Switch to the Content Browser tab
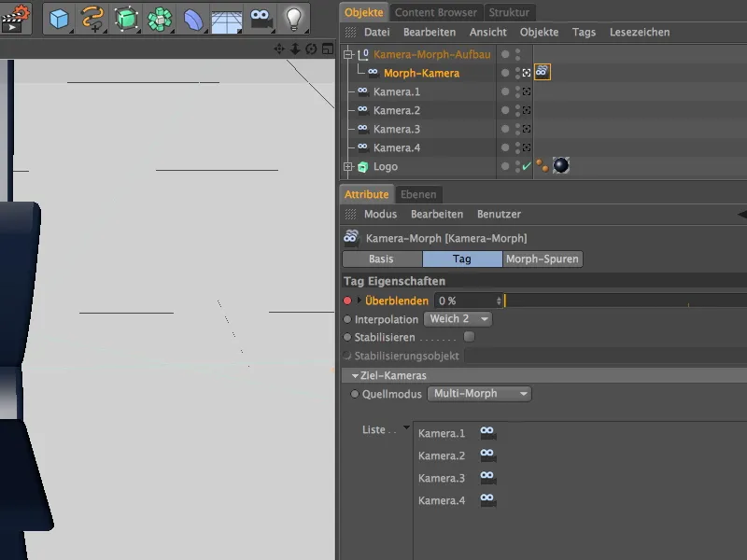This screenshot has height=560, width=747. [x=436, y=12]
